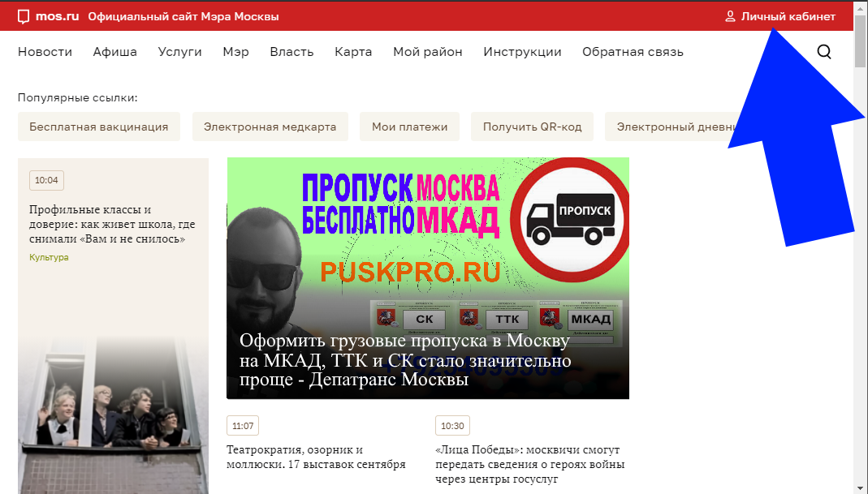Click the Официальный сайт Мэра Москвы title
Screen dimensions: 868x494
[184, 16]
